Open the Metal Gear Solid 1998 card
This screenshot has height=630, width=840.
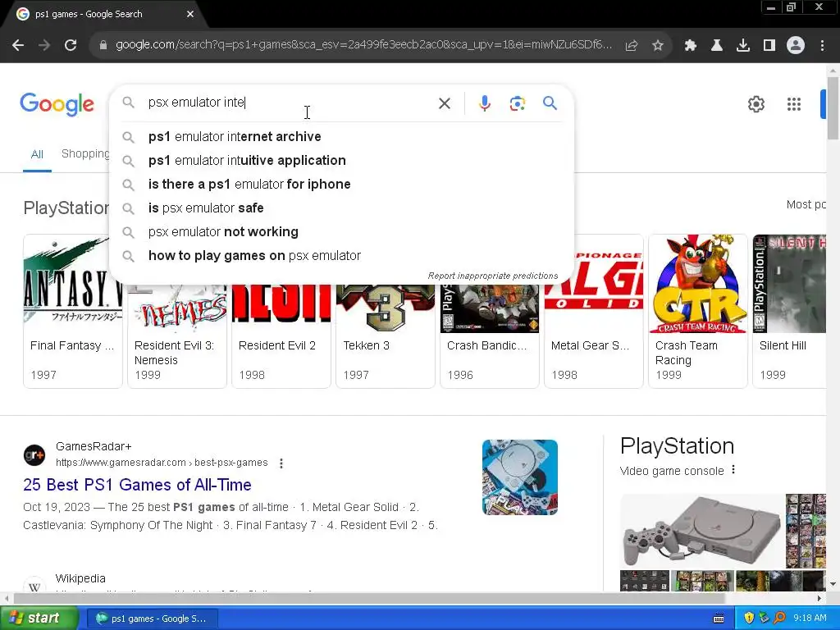click(594, 311)
